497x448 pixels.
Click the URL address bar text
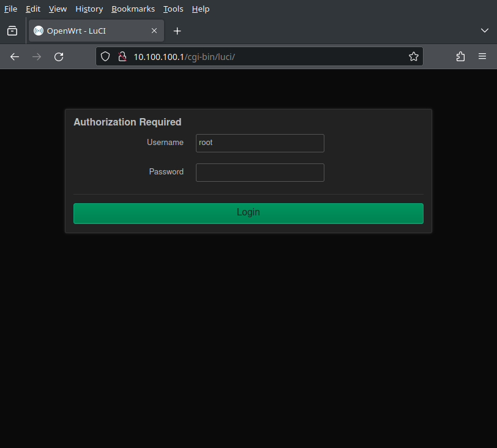pos(184,57)
